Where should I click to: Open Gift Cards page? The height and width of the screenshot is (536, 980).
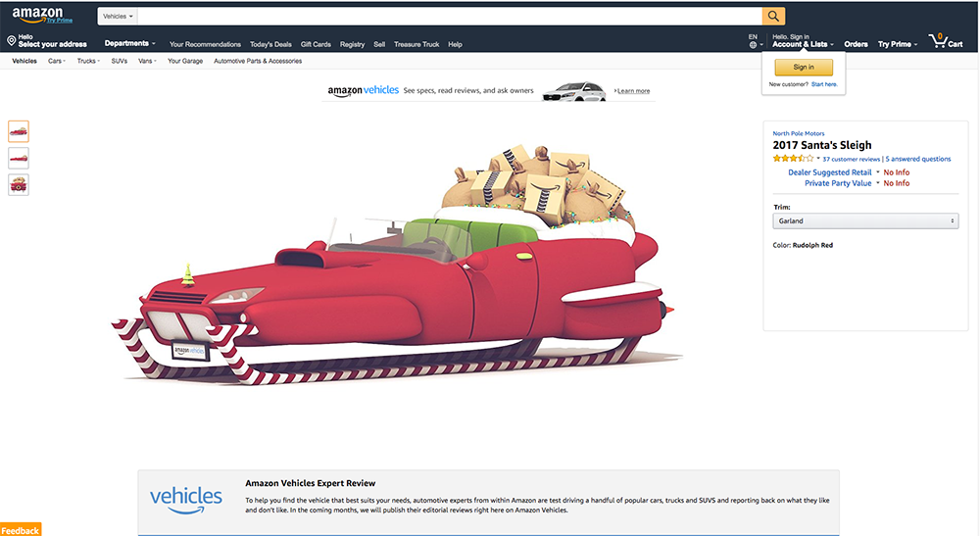[316, 44]
